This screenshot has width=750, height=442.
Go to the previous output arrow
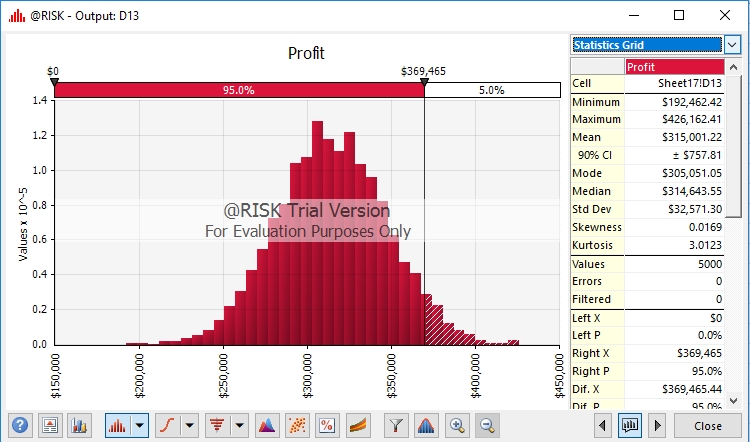(602, 425)
